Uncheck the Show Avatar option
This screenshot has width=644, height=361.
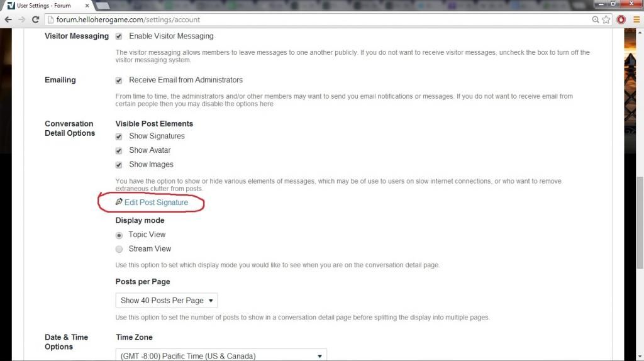click(119, 151)
